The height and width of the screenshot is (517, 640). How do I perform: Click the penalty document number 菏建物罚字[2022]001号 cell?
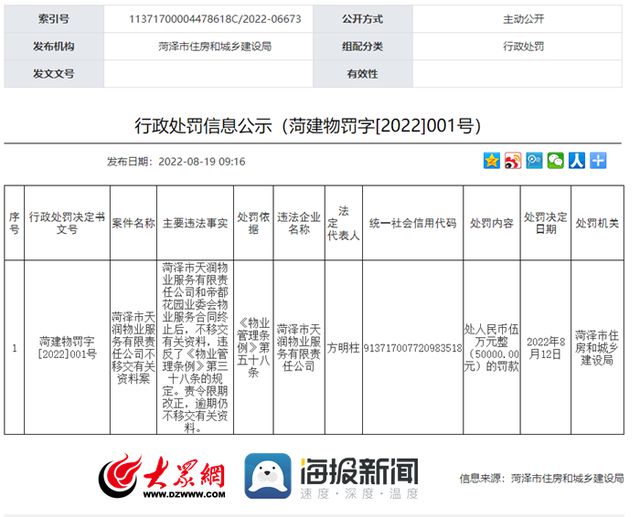point(67,347)
